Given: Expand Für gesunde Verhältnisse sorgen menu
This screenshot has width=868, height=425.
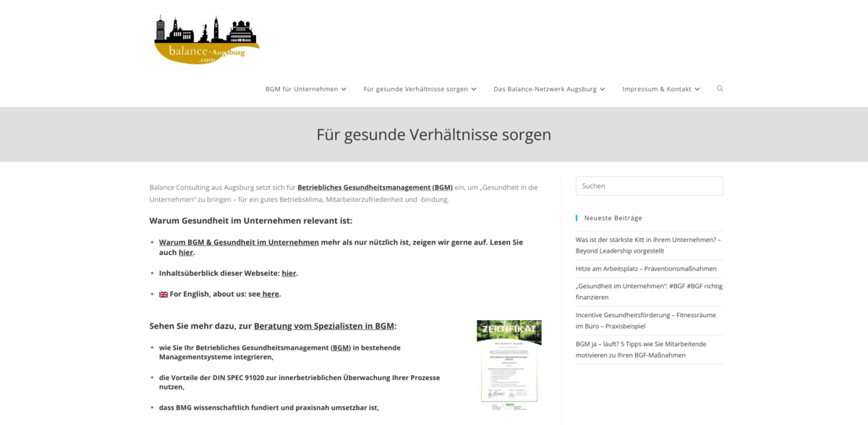Looking at the screenshot, I should [420, 89].
